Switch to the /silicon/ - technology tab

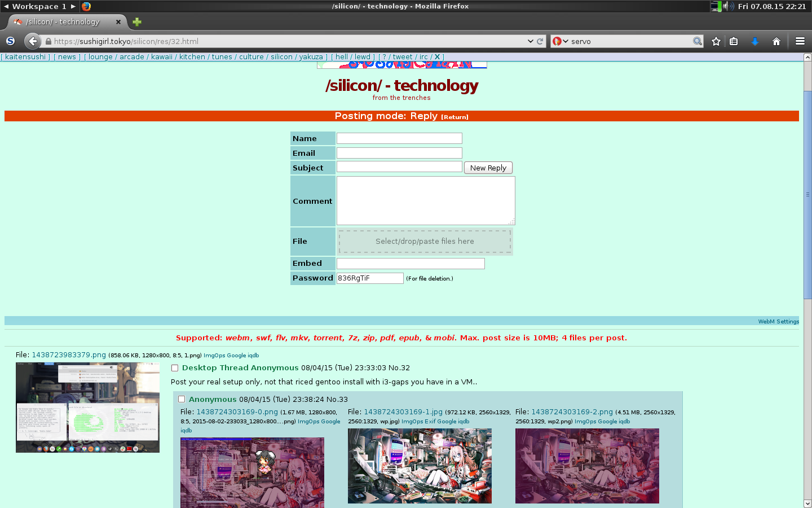(x=63, y=22)
